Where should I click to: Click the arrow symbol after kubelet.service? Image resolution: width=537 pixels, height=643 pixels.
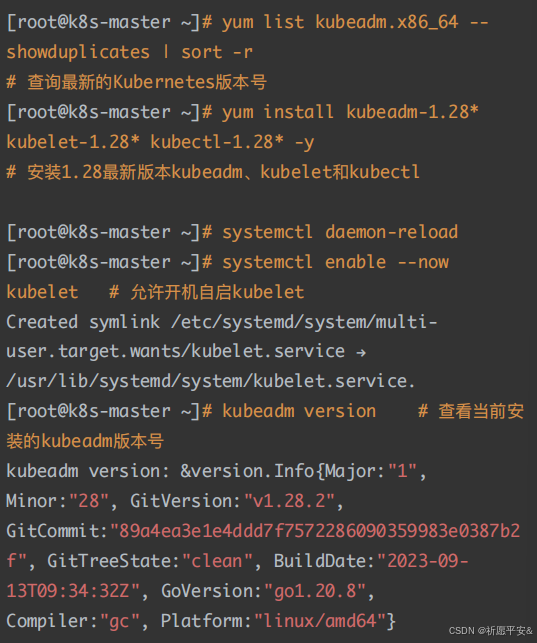point(361,353)
